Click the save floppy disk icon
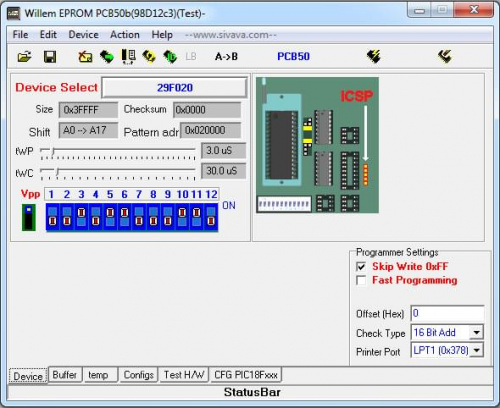Image resolution: width=500 pixels, height=408 pixels. pyautogui.click(x=50, y=57)
